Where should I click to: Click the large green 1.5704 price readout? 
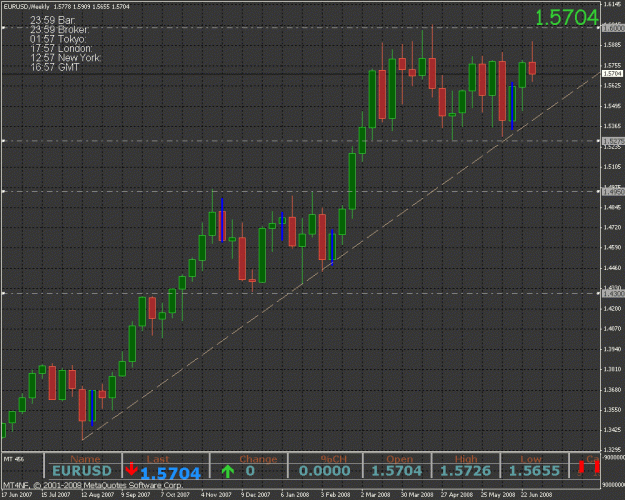coord(566,18)
